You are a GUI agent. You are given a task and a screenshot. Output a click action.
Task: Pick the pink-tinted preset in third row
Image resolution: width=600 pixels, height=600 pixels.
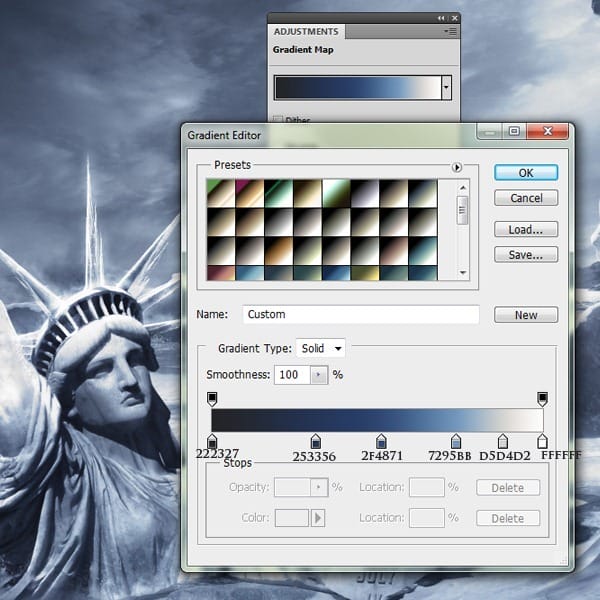tap(394, 251)
